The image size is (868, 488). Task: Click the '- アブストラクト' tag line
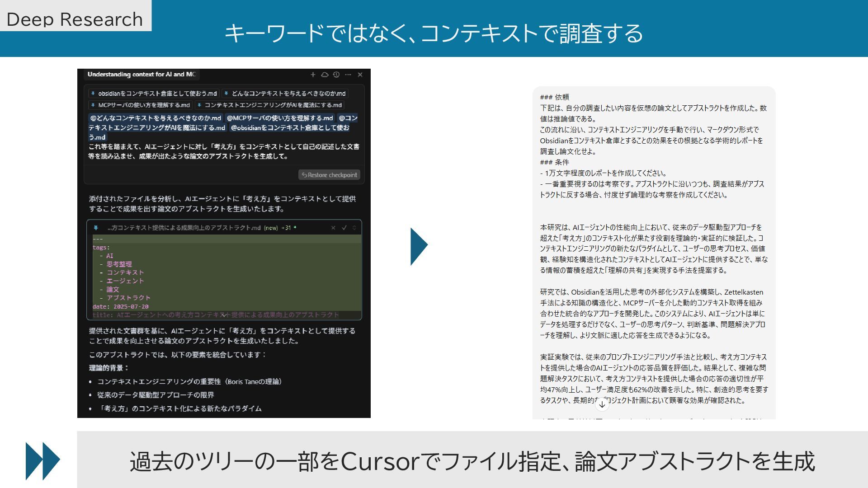point(125,298)
